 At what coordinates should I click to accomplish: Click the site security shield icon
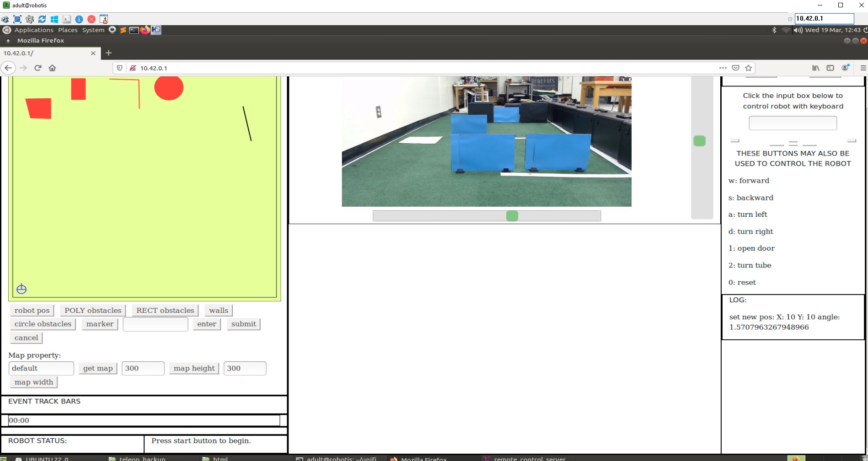pos(120,68)
